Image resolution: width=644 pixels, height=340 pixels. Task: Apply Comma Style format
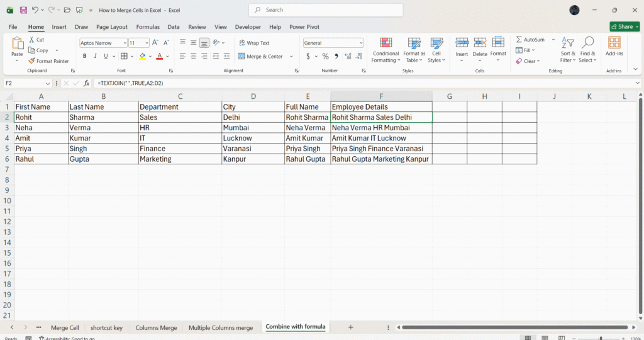[336, 56]
